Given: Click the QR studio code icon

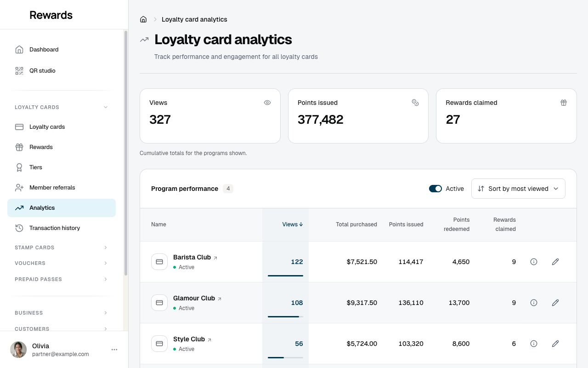Looking at the screenshot, I should [19, 71].
